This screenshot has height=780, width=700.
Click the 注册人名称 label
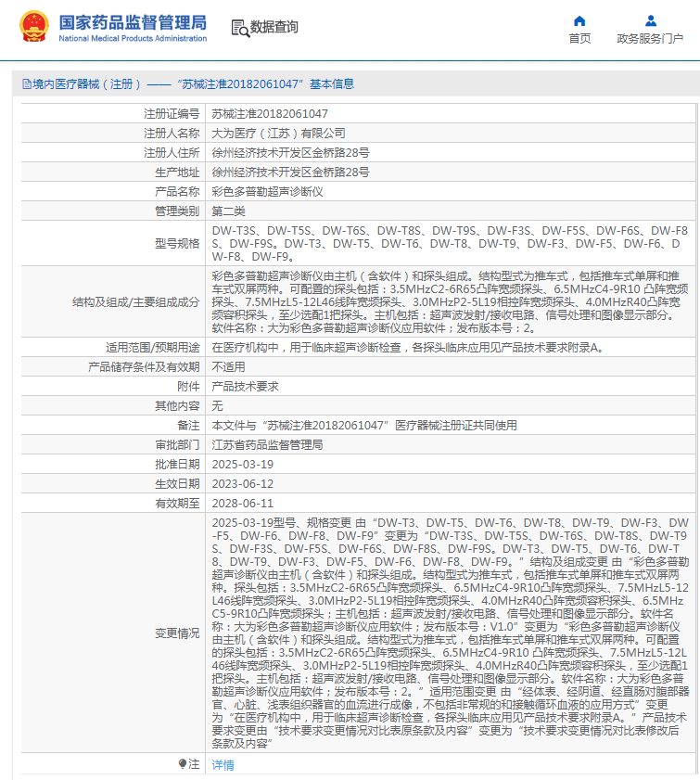coord(172,134)
